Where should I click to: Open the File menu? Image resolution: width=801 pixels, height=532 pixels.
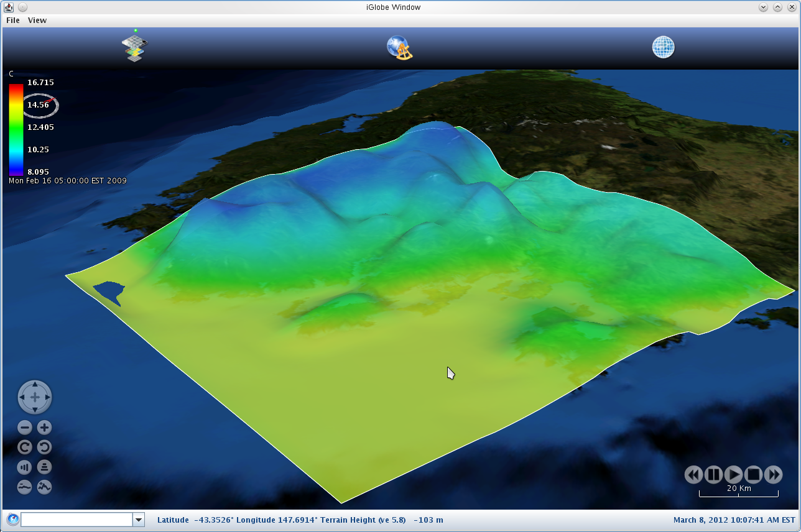[12, 20]
